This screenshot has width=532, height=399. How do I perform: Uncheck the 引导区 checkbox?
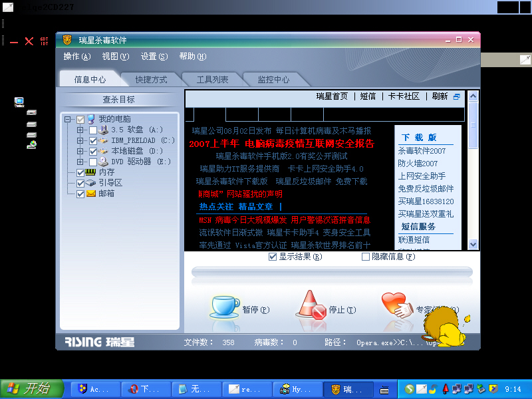80,184
